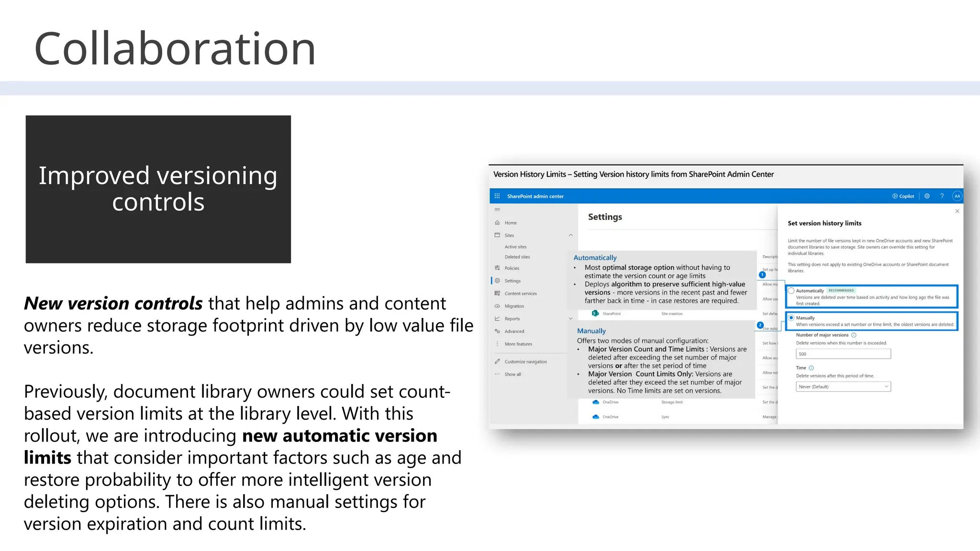Open Advanced in the navigation

(x=514, y=331)
